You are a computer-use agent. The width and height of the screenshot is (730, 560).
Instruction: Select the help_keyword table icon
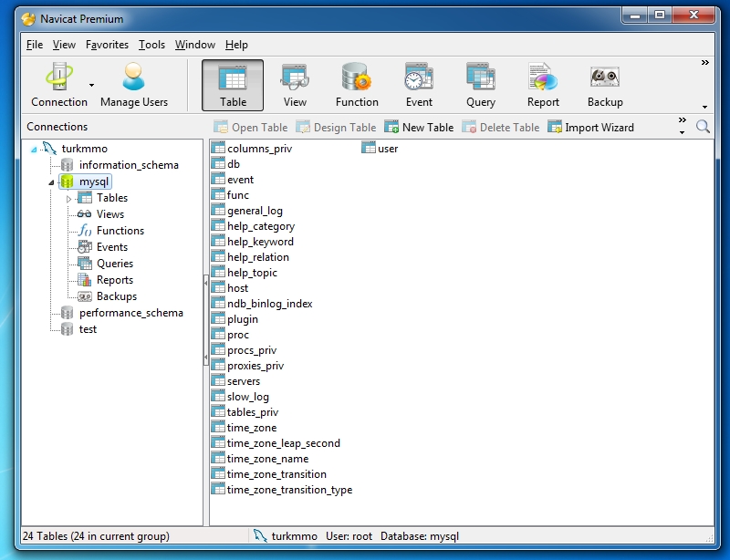tap(218, 241)
